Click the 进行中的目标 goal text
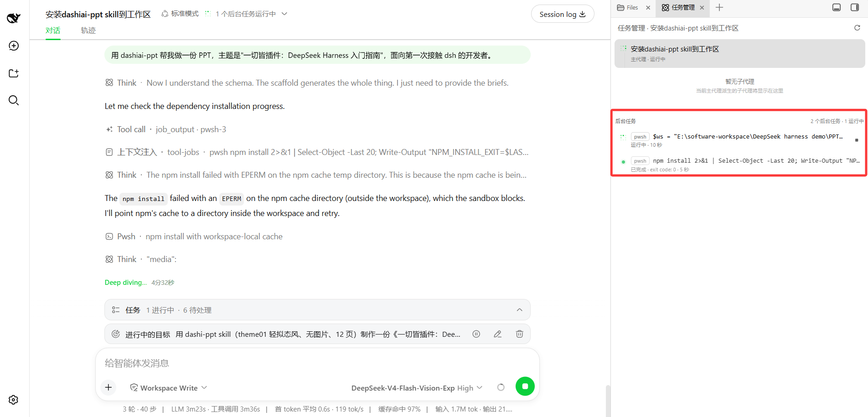 293,335
